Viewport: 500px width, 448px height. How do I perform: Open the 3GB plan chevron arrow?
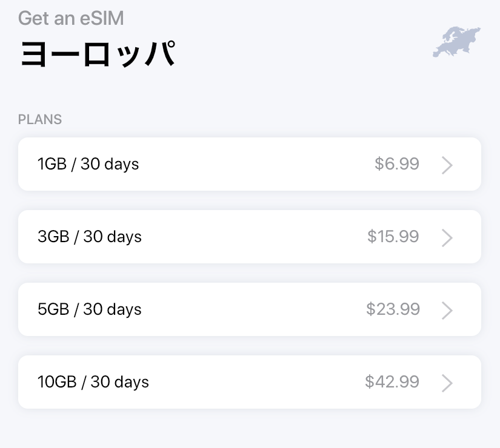point(447,238)
